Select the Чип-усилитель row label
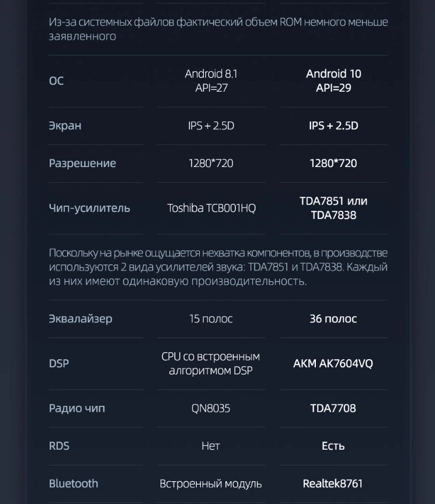The height and width of the screenshot is (504, 435). pyautogui.click(x=89, y=208)
